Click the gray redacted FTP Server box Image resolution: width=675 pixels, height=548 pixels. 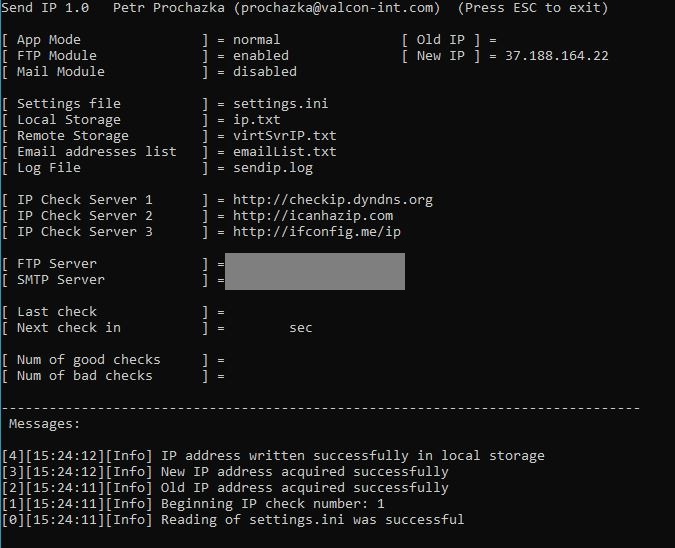point(315,272)
